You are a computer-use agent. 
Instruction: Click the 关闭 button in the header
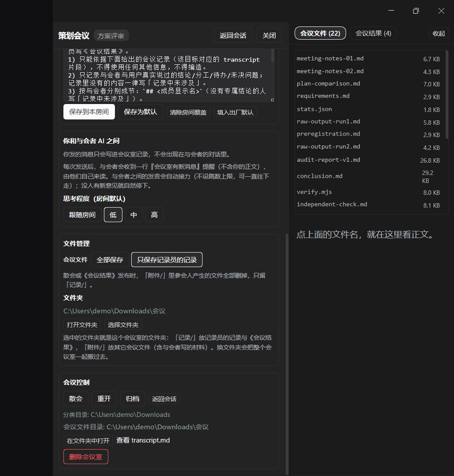coord(269,36)
